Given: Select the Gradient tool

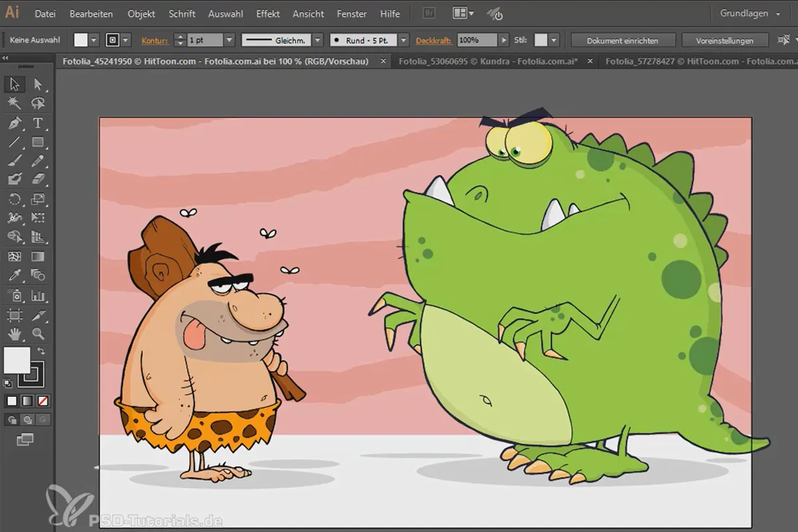Looking at the screenshot, I should tap(38, 256).
